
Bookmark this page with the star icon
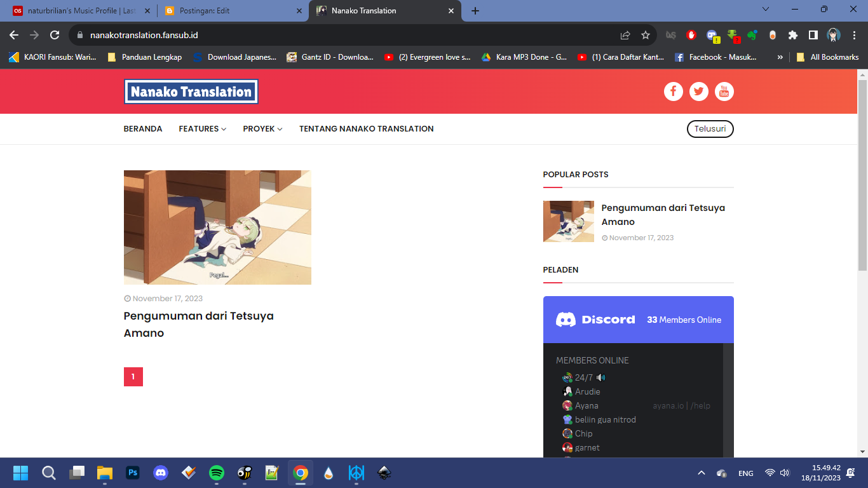pos(646,35)
